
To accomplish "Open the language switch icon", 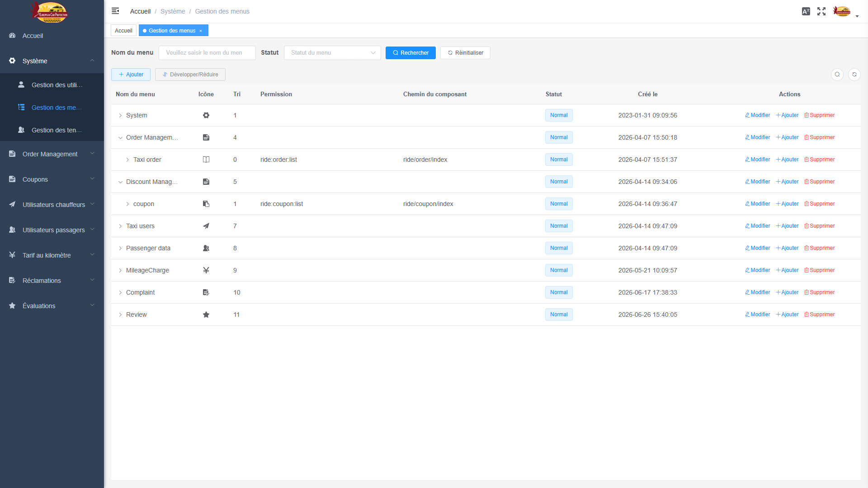I will [806, 11].
